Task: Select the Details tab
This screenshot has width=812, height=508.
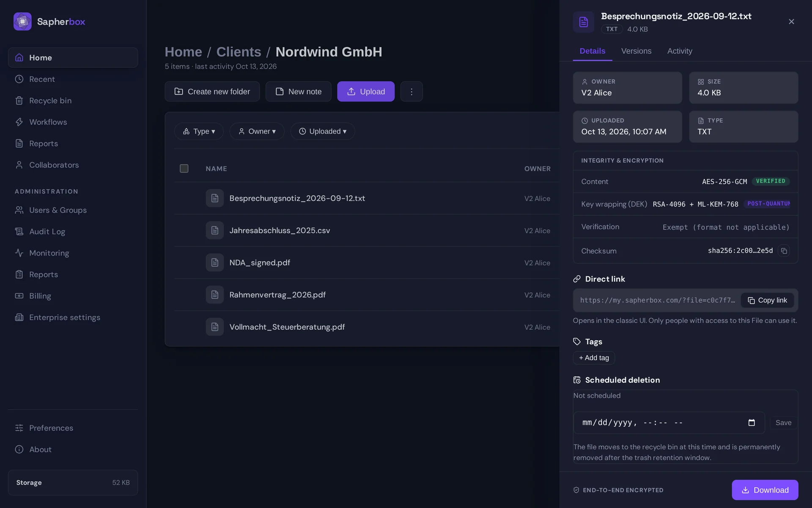Action: [592, 51]
